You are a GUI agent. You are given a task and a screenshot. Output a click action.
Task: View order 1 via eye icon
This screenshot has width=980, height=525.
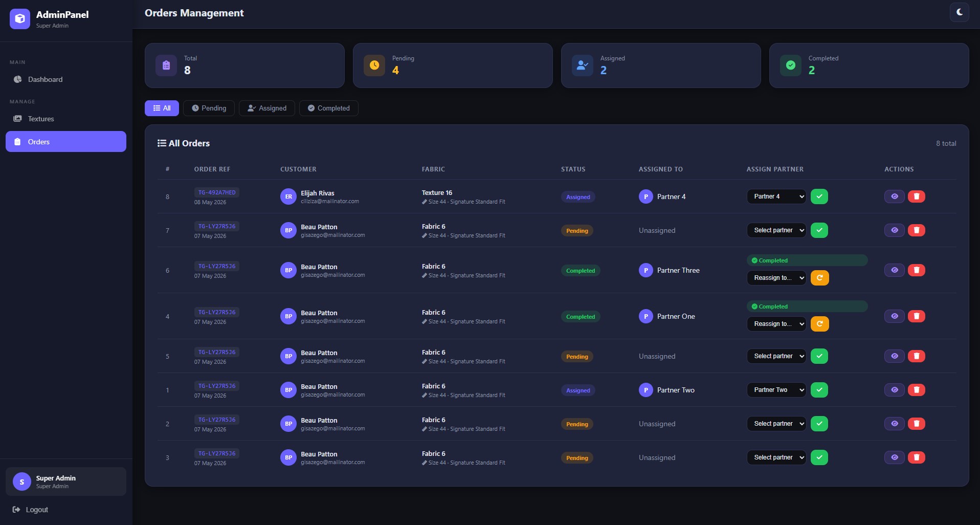click(895, 390)
